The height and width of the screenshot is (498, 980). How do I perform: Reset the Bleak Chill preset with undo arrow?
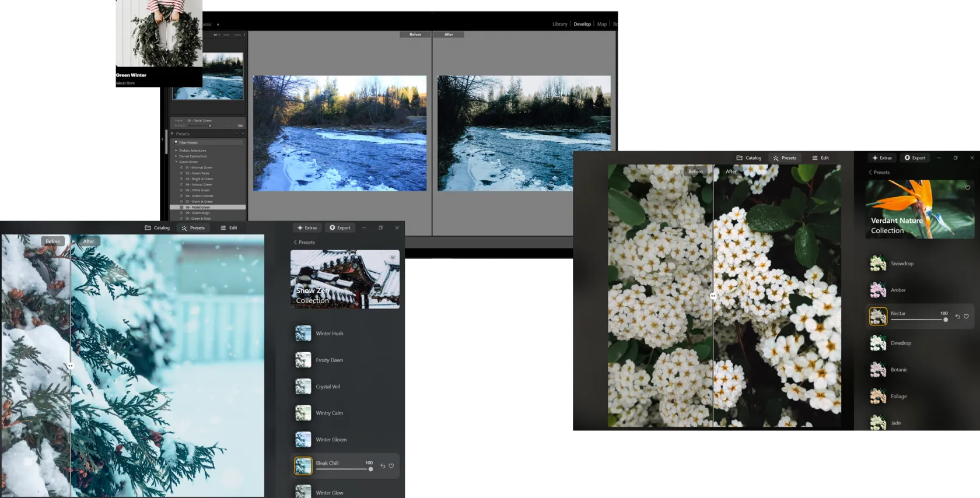tap(383, 466)
